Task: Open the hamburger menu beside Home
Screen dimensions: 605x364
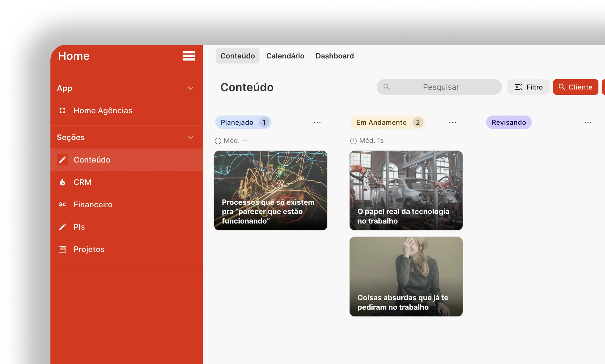Action: pos(189,56)
